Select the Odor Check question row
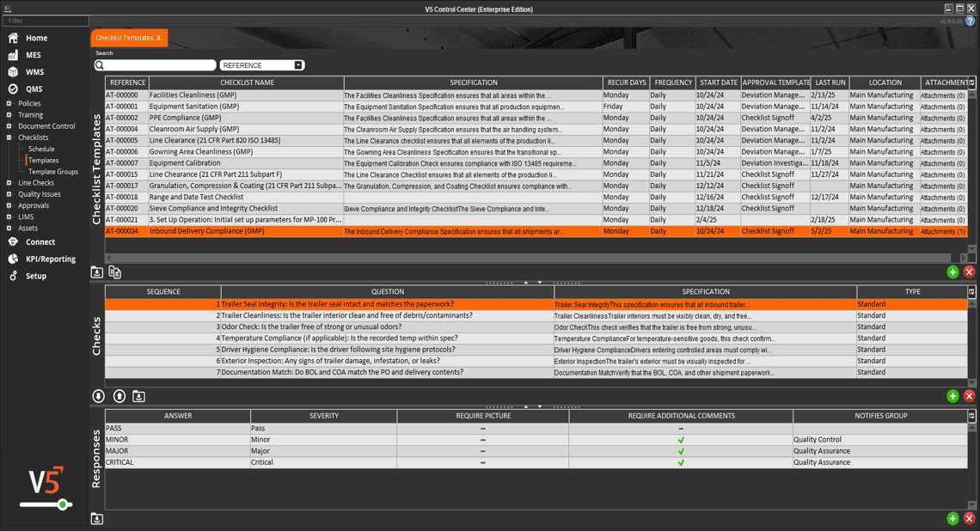 (536, 327)
